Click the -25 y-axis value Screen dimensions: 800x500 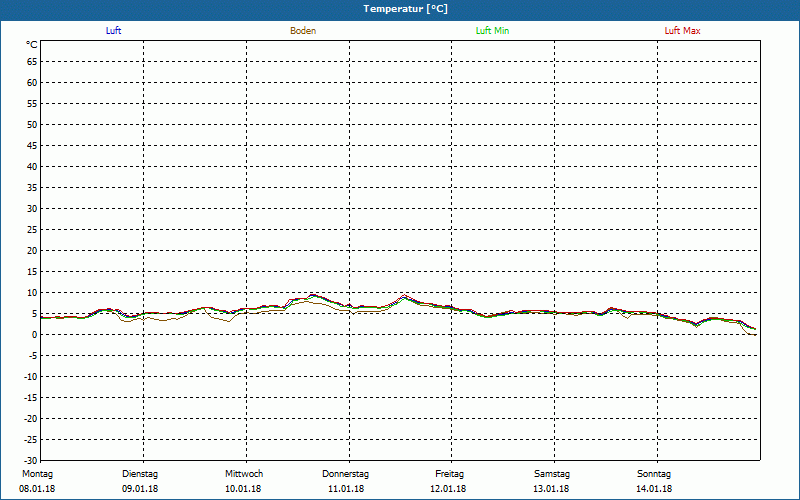click(x=31, y=440)
